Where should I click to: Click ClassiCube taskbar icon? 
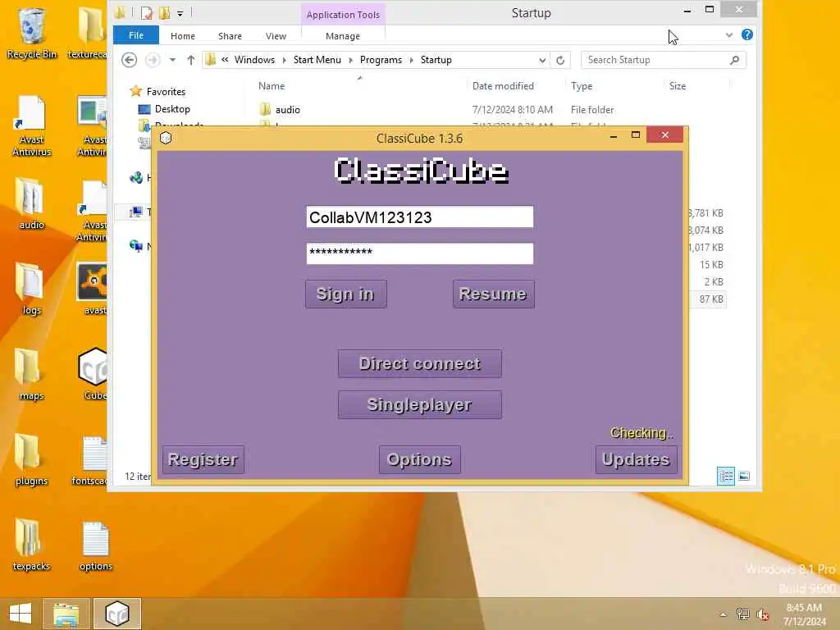click(x=116, y=614)
